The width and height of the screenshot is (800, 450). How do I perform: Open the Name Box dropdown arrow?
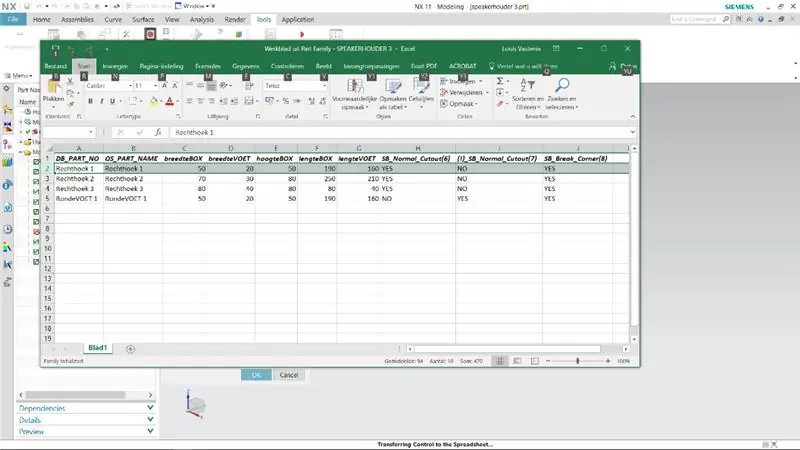pos(91,132)
